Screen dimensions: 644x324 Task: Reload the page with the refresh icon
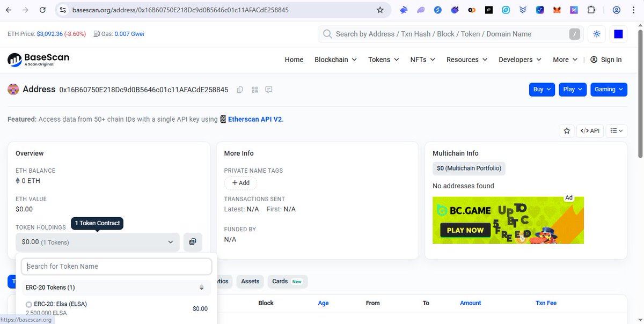pyautogui.click(x=43, y=10)
